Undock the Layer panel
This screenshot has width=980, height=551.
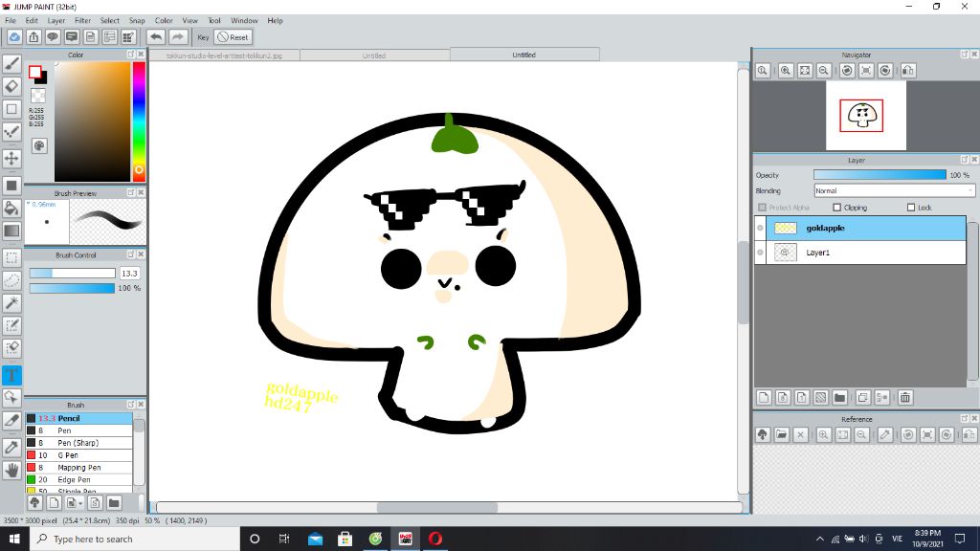tap(965, 160)
